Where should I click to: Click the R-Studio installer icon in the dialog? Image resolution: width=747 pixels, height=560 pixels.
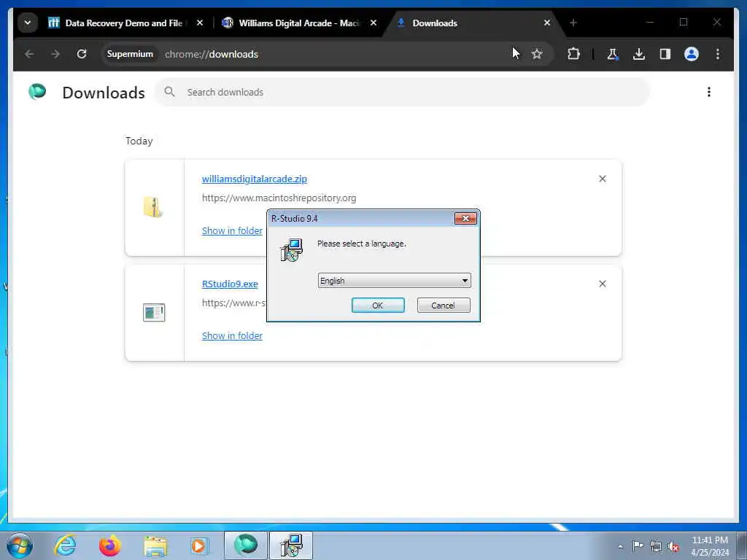[x=292, y=250]
